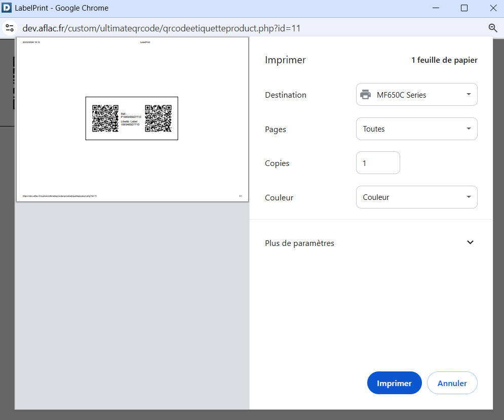Click the LabelPrint header on preview page
The width and height of the screenshot is (504, 420).
[145, 43]
